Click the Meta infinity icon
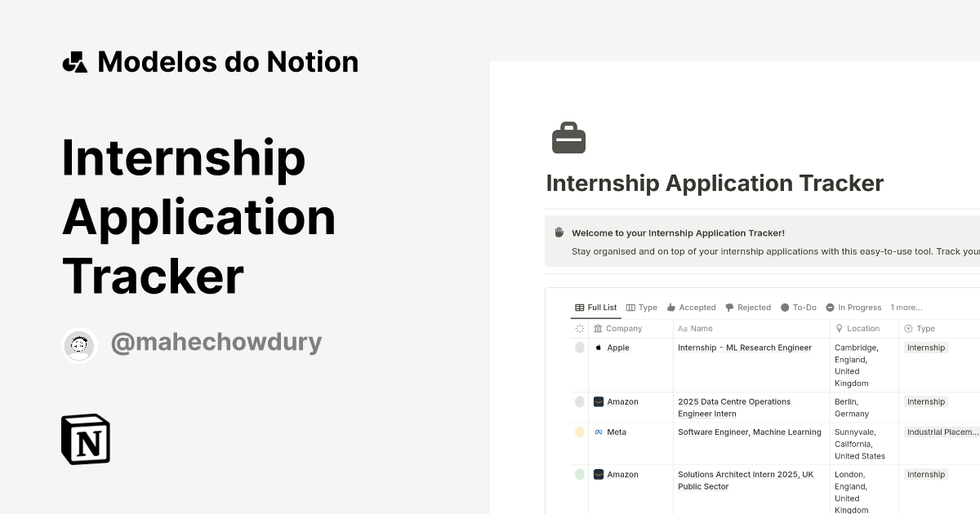Screen dimensions: 980x514 coord(599,432)
